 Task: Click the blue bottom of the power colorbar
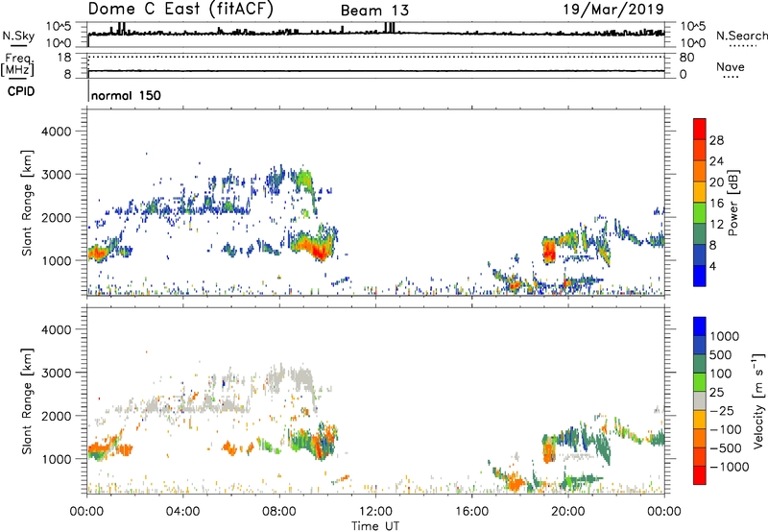(x=700, y=276)
